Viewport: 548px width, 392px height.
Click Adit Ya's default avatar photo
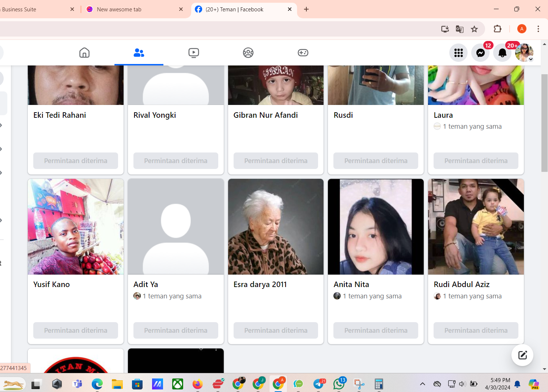(x=176, y=227)
